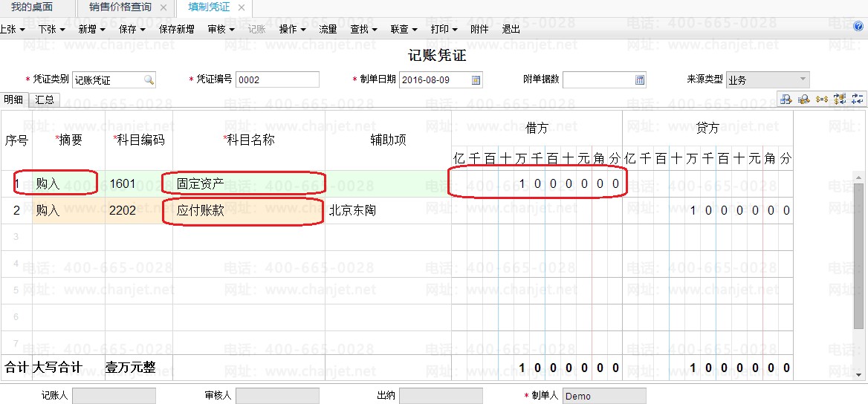The width and height of the screenshot is (868, 404).
Task: Click the 记账人 field
Action: pyautogui.click(x=114, y=396)
